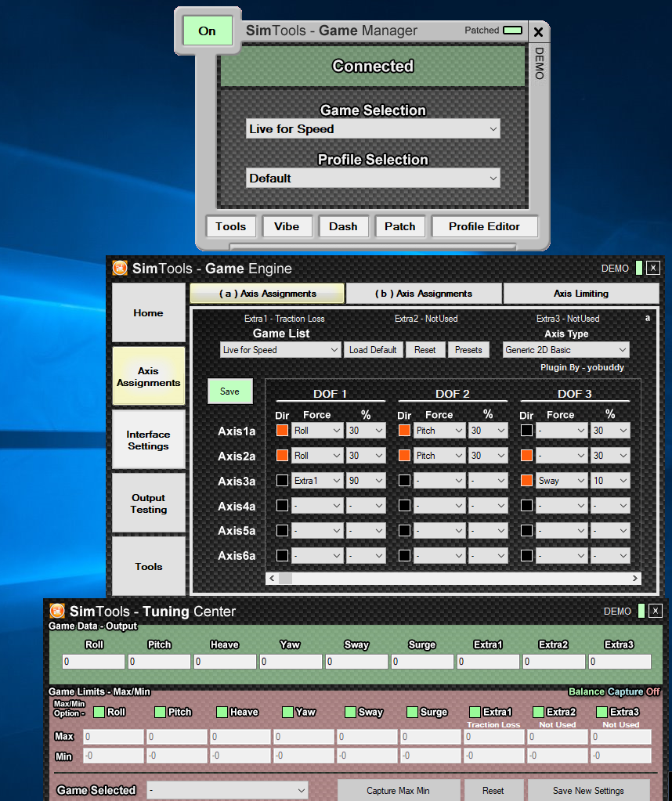The image size is (672, 801).
Task: Click the horizontal scrollbar thumb in the axis table
Action: pos(285,579)
